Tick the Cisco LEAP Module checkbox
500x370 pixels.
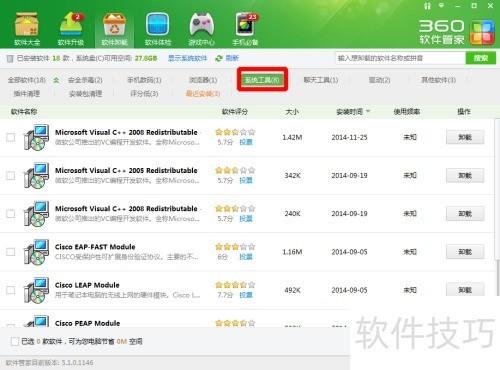pos(11,290)
